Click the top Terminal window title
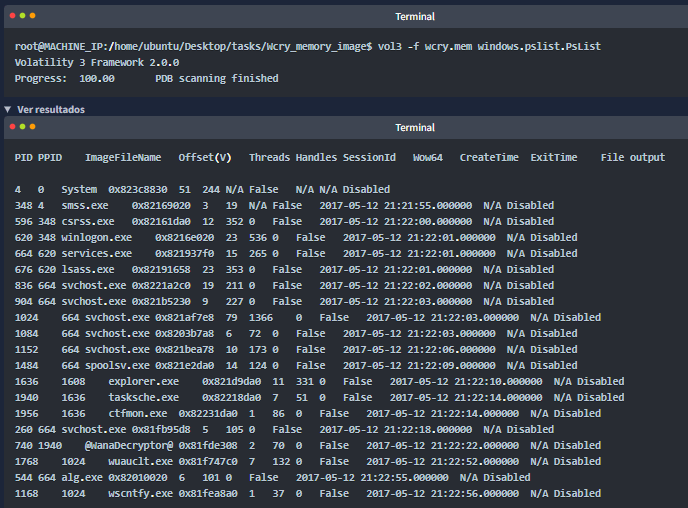Screen dimensions: 688x508 point(415,17)
